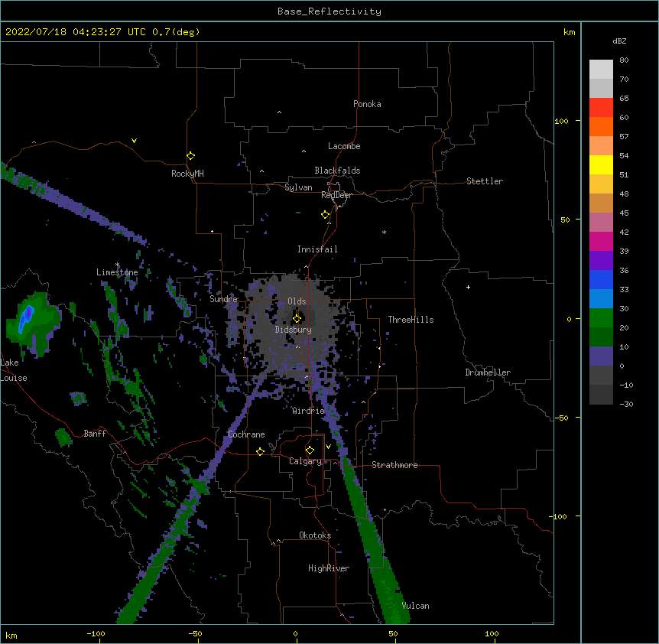
Task: Click the white asterisk above Limestone label
Action: pyautogui.click(x=118, y=265)
